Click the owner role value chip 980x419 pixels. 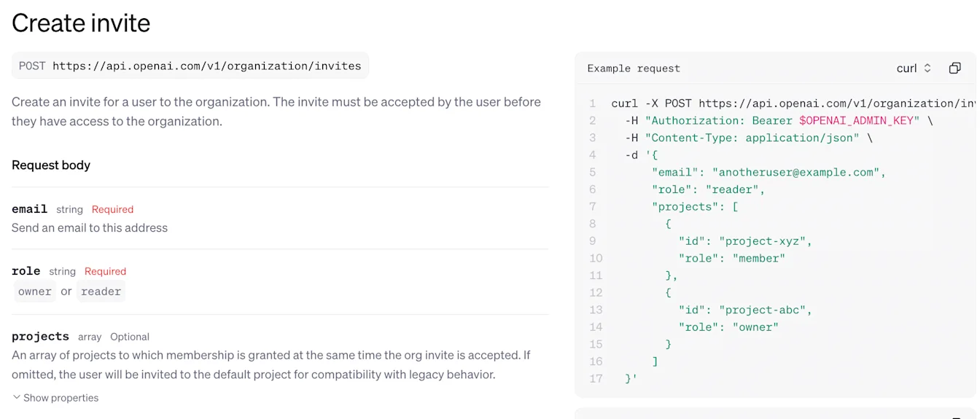pyautogui.click(x=35, y=291)
